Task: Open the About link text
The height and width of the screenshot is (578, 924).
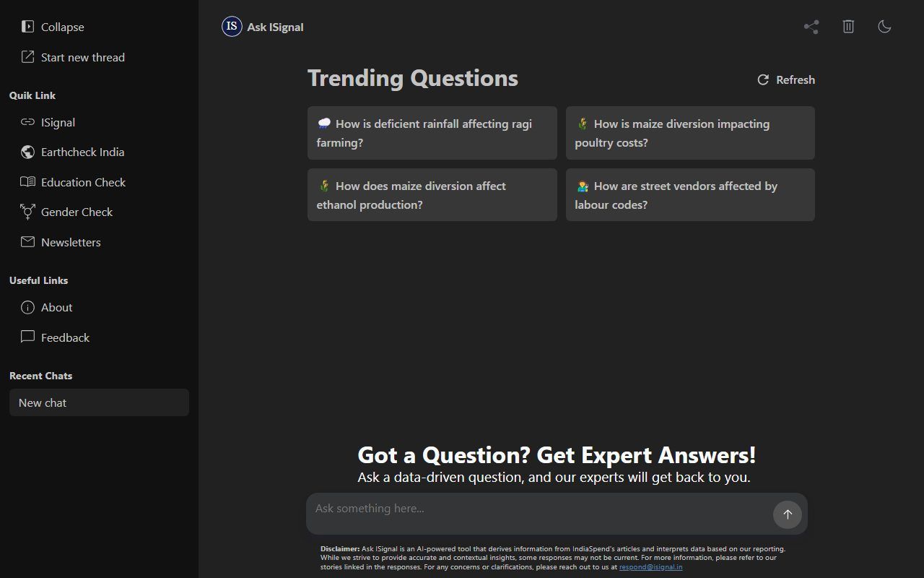Action: pos(57,307)
